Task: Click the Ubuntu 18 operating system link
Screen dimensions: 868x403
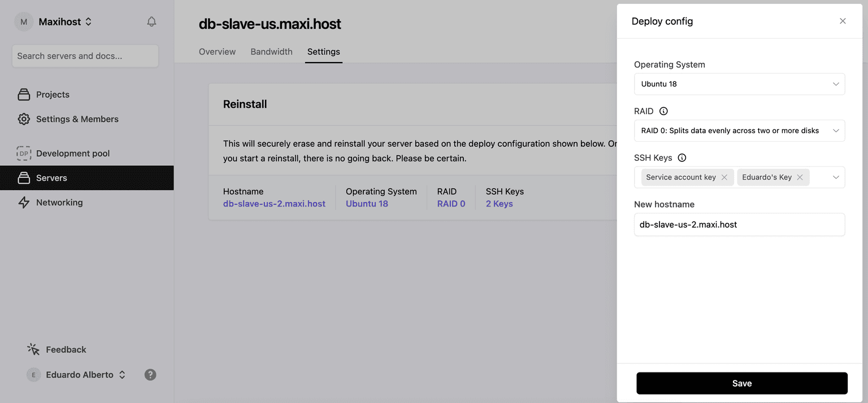Action: click(x=367, y=204)
